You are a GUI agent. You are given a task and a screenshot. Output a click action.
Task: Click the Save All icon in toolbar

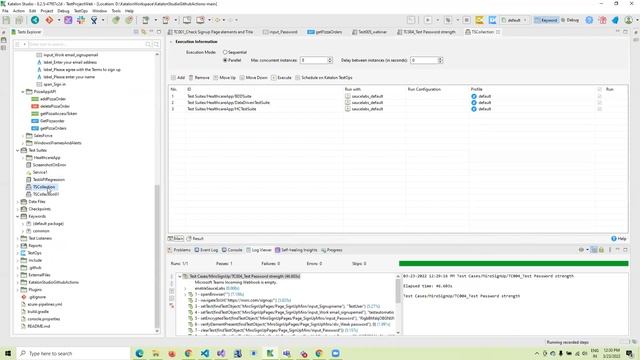click(x=19, y=20)
